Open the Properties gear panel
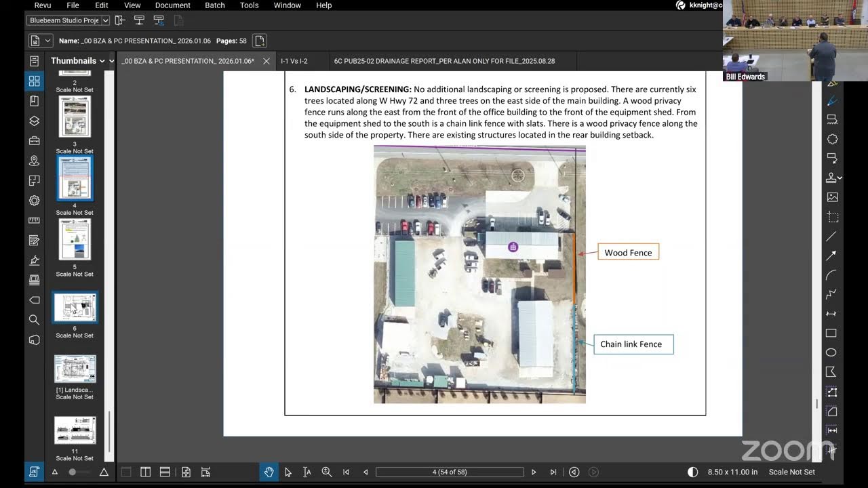This screenshot has height=488, width=868. click(x=34, y=201)
